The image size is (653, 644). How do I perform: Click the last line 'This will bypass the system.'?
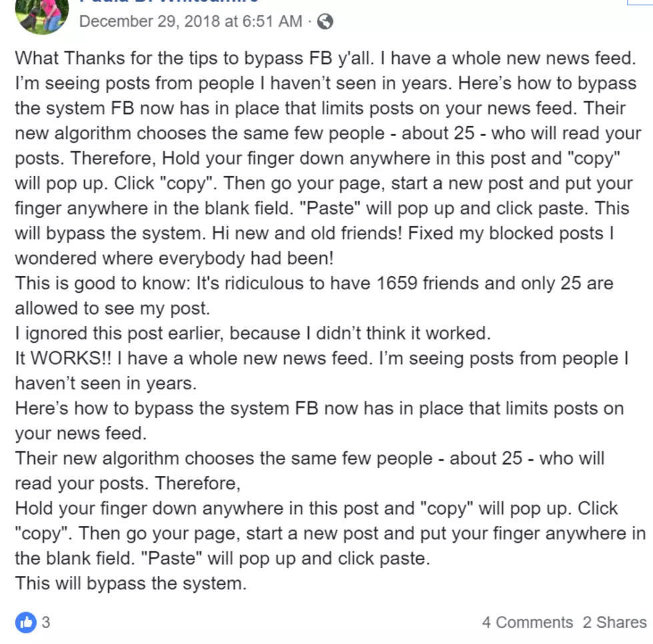(131, 583)
